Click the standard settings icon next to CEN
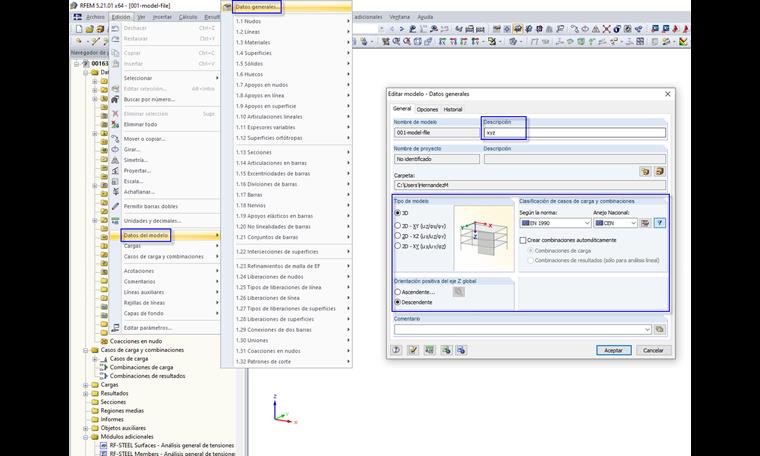The image size is (760, 456). click(645, 223)
